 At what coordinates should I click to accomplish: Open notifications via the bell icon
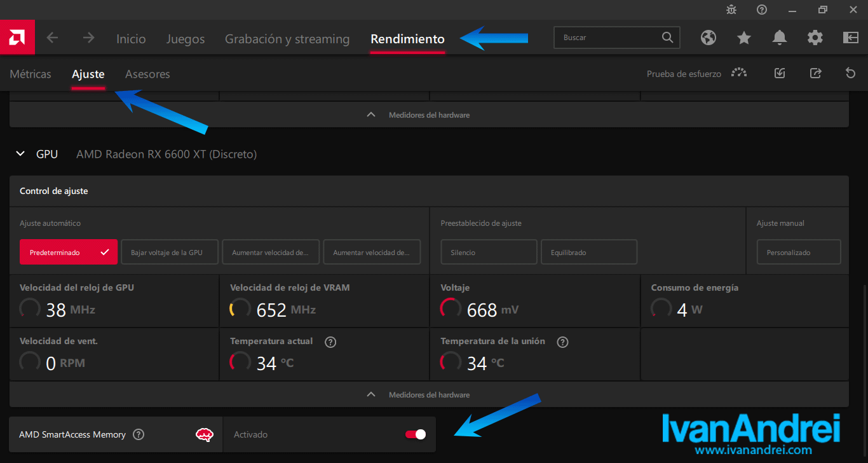[x=780, y=38]
